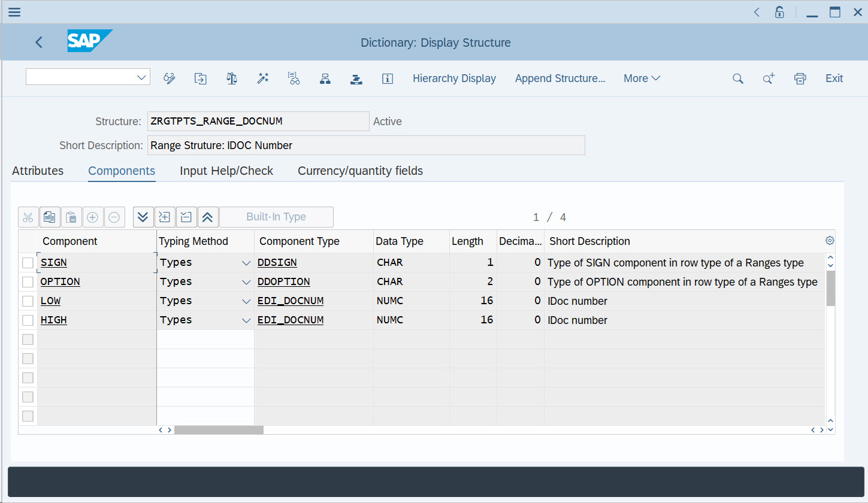The width and height of the screenshot is (868, 503).
Task: Click the magnifier Search icon
Action: (738, 78)
